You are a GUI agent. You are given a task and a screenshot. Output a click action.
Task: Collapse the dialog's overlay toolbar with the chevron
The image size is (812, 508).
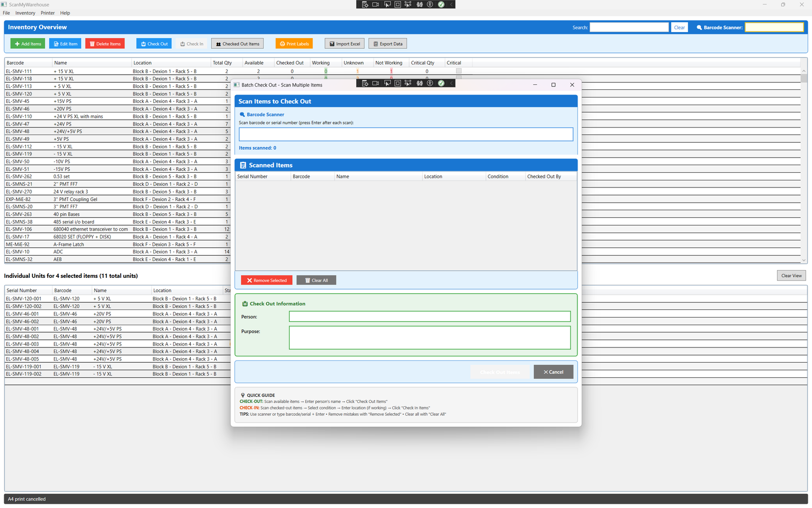point(451,83)
